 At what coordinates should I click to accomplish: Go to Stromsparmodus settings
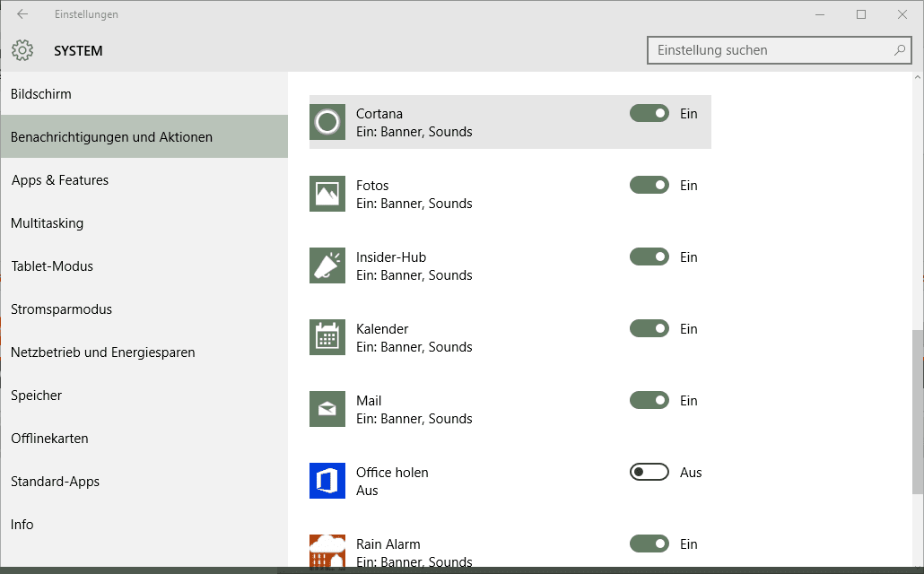62,309
